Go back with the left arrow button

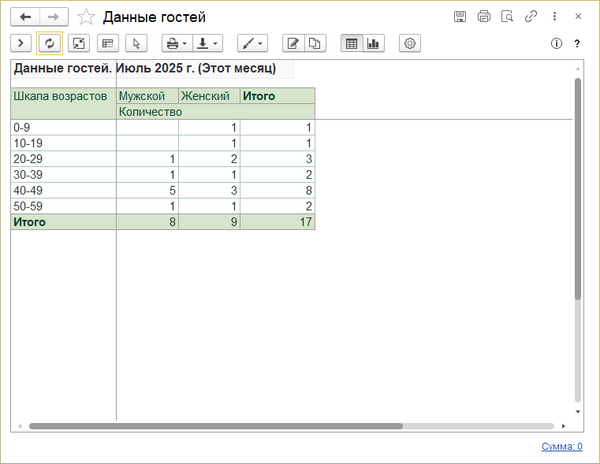tap(25, 17)
